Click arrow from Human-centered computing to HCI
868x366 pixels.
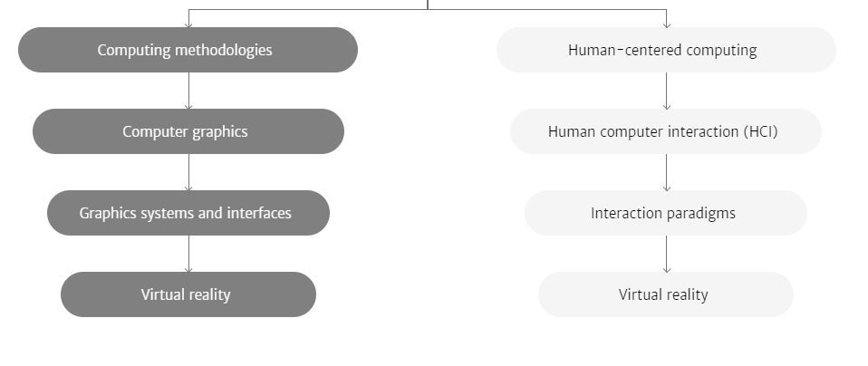point(667,91)
